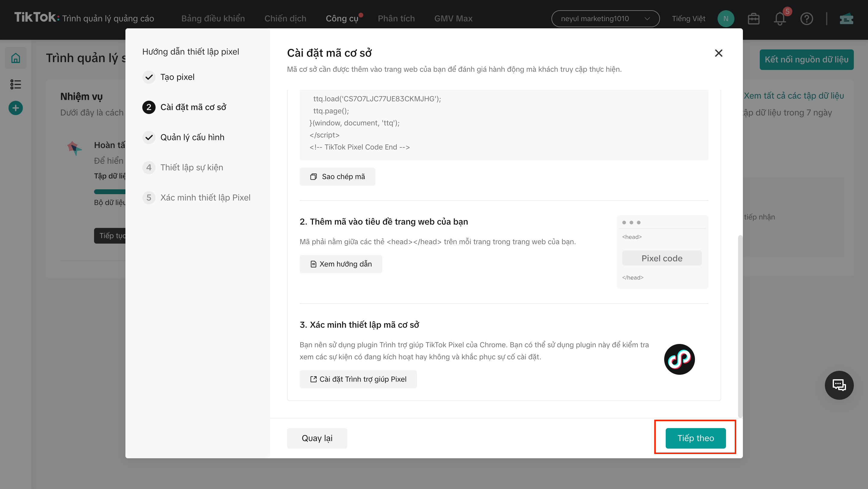
Task: Open the briefcase business center icon
Action: [753, 18]
